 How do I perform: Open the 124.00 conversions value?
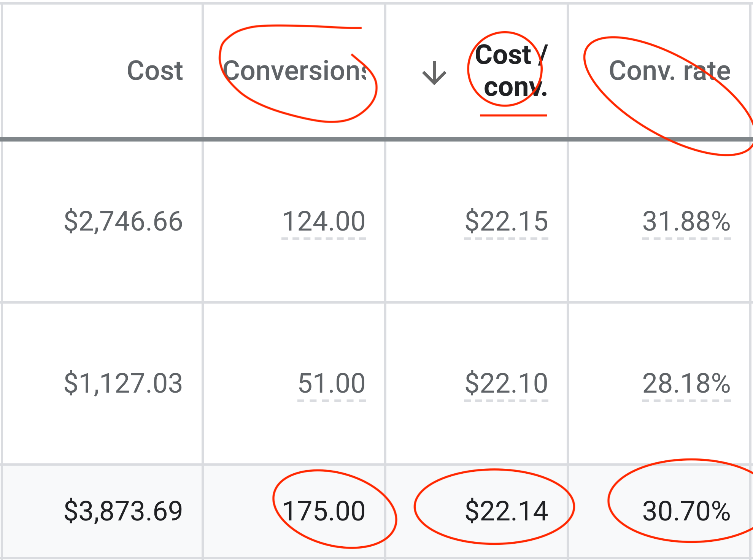324,221
